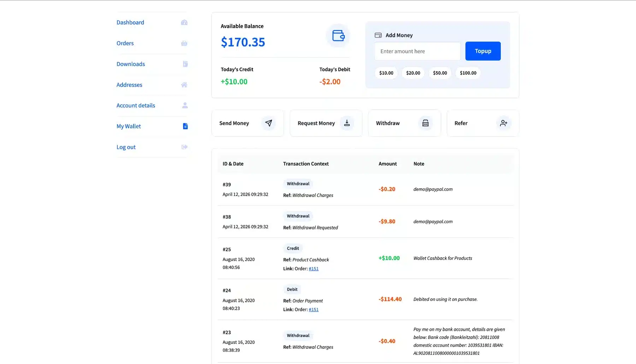636x364 pixels.
Task: Click the Account details person icon
Action: [x=185, y=105]
